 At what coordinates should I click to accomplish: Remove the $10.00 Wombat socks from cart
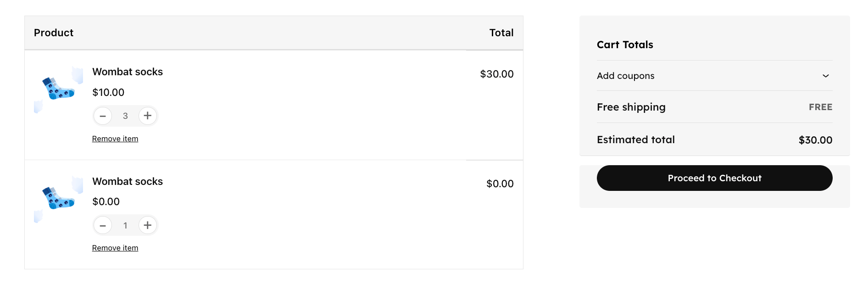(x=115, y=138)
